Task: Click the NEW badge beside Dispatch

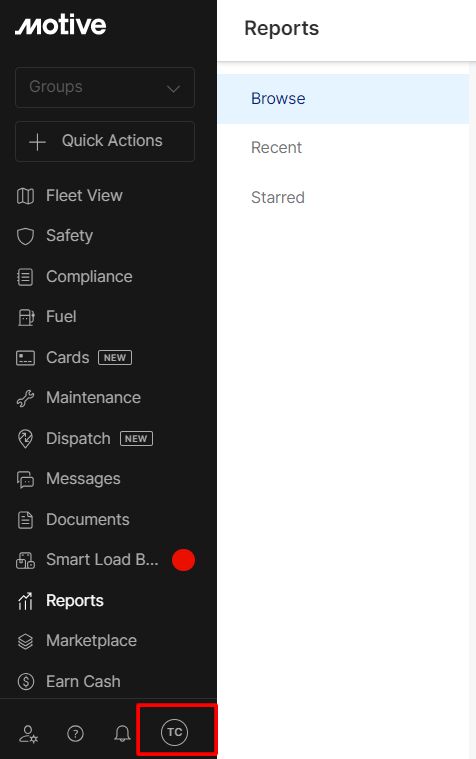Action: pos(136,439)
